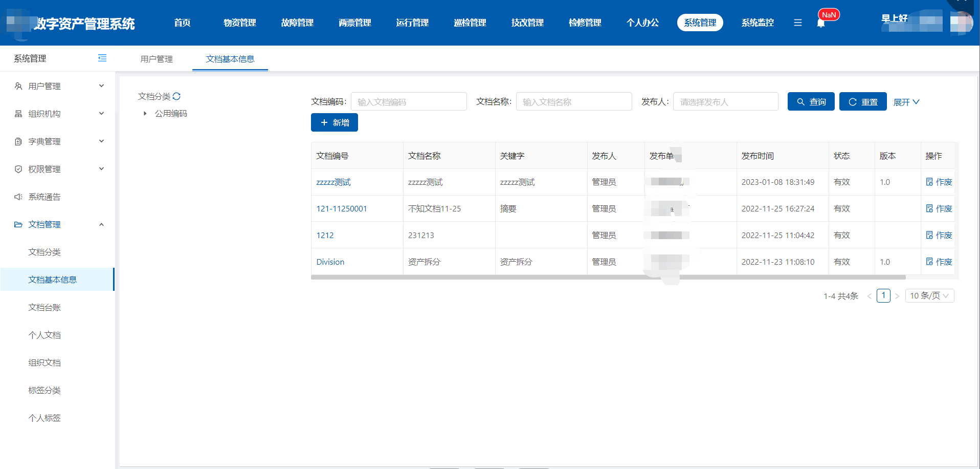
Task: Collapse the 文档管理 sidebar menu chevron
Action: 101,224
